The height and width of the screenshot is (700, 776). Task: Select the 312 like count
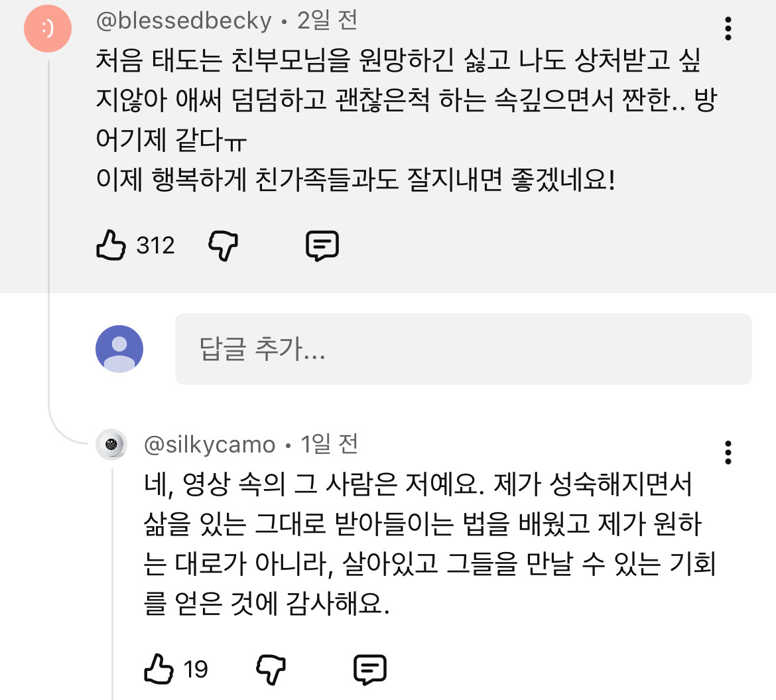(154, 245)
